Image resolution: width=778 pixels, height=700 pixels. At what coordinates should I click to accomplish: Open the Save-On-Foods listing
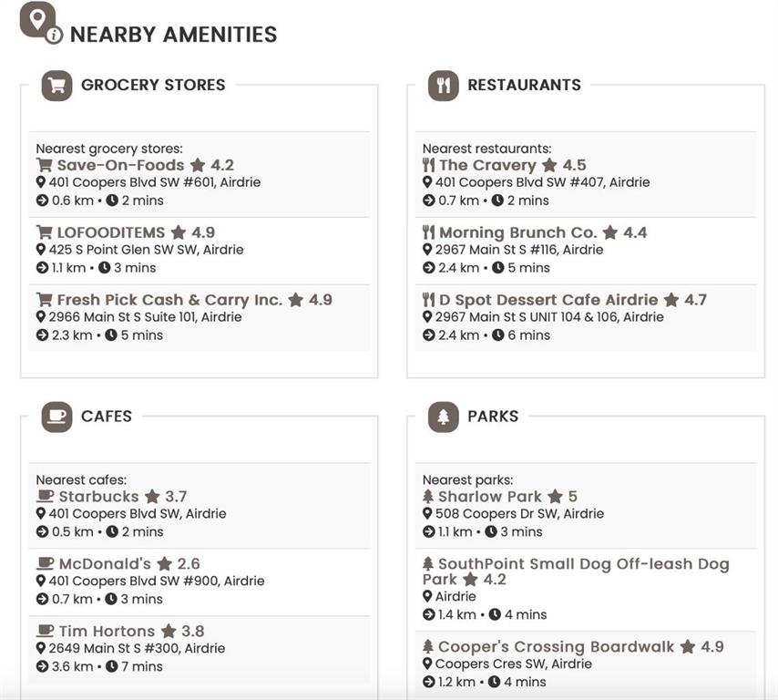pos(120,165)
